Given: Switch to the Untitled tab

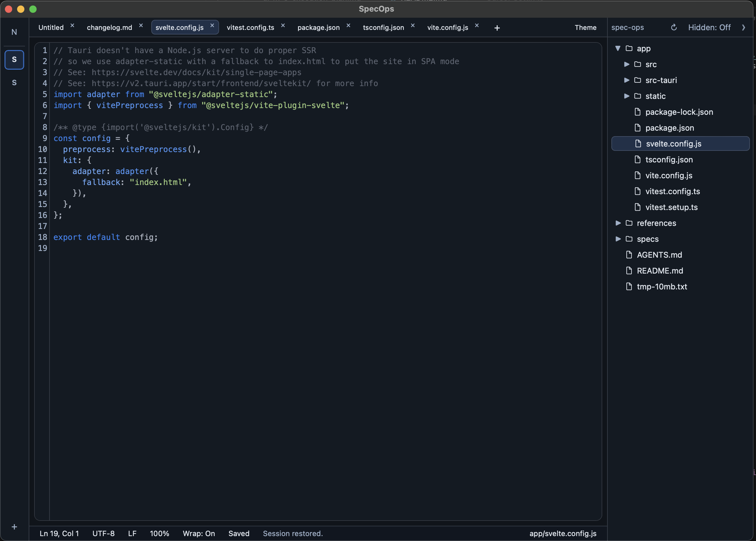Looking at the screenshot, I should tap(51, 27).
